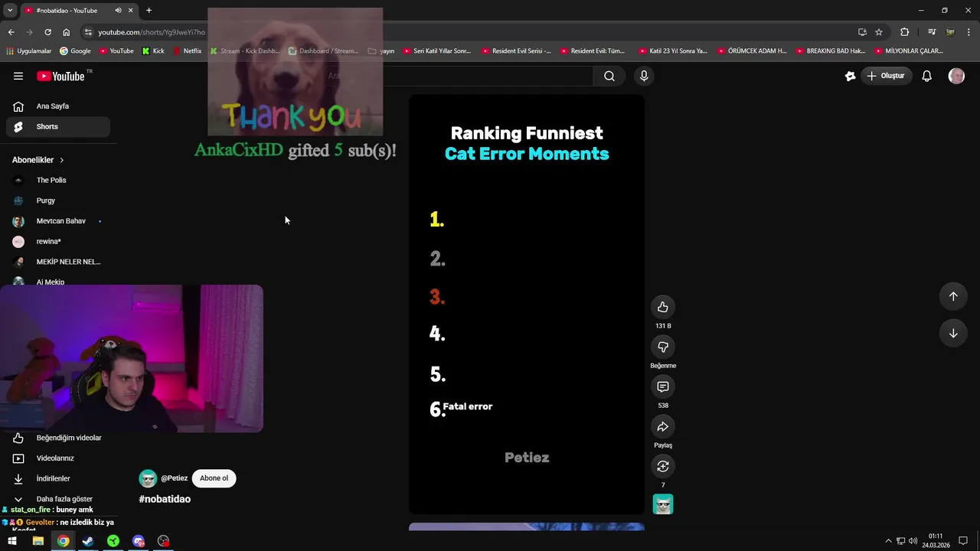980x551 pixels.
Task: Click Oluştur create button
Action: tap(887, 76)
